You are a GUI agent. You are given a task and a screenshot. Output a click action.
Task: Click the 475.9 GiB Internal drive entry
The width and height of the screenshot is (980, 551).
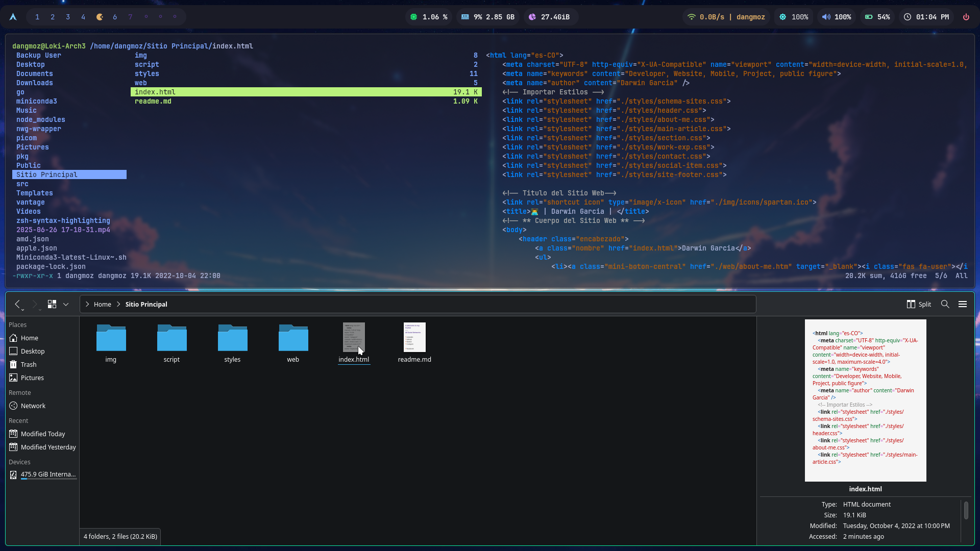pos(48,474)
